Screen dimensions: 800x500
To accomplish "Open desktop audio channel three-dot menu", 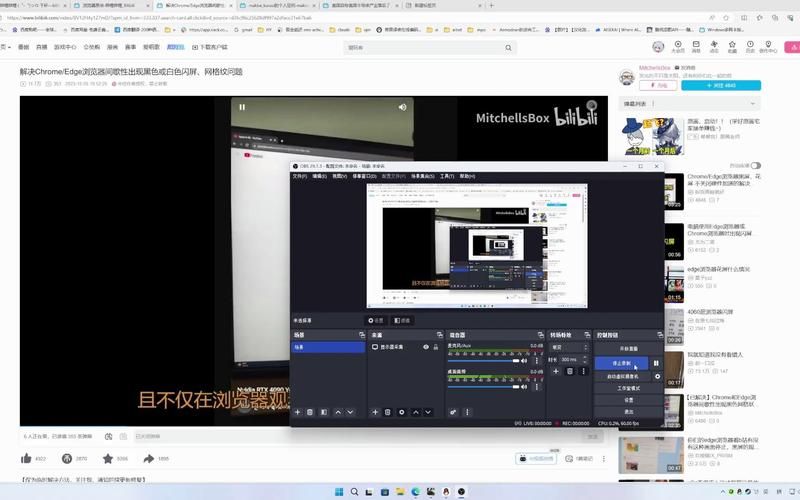I will click(x=536, y=387).
